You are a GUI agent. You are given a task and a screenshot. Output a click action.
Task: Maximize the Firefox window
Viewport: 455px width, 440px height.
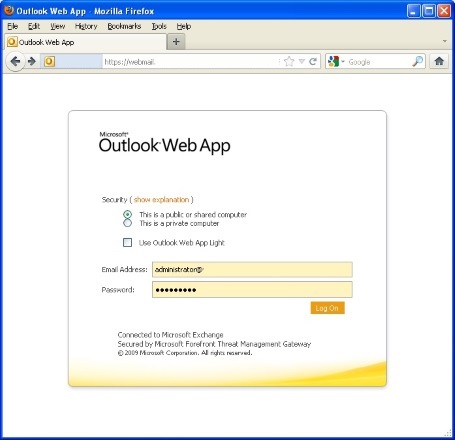click(x=429, y=11)
